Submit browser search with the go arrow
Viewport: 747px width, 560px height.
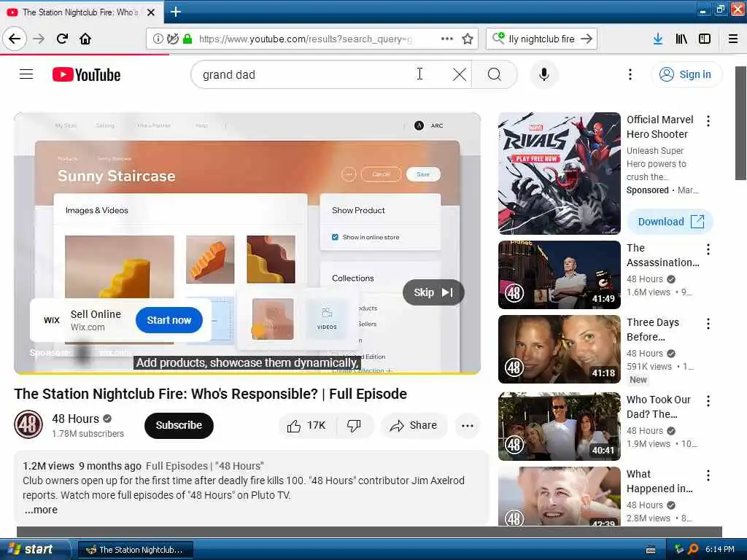pos(587,39)
